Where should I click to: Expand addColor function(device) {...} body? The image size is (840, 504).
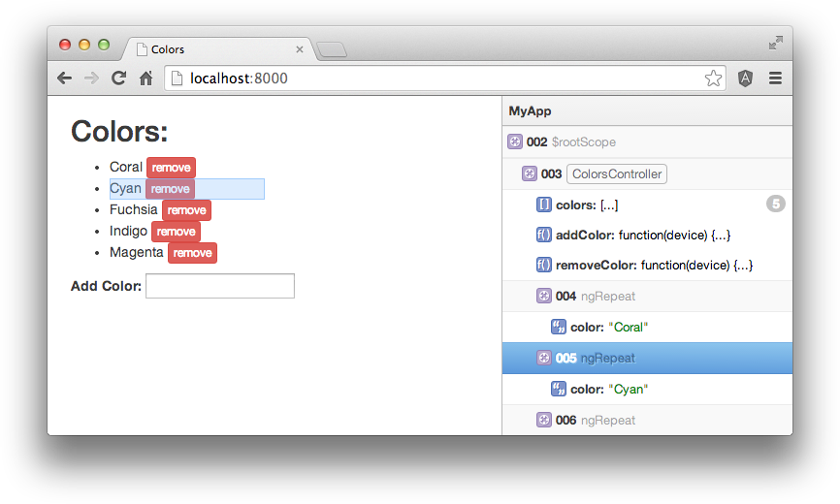[x=674, y=235]
